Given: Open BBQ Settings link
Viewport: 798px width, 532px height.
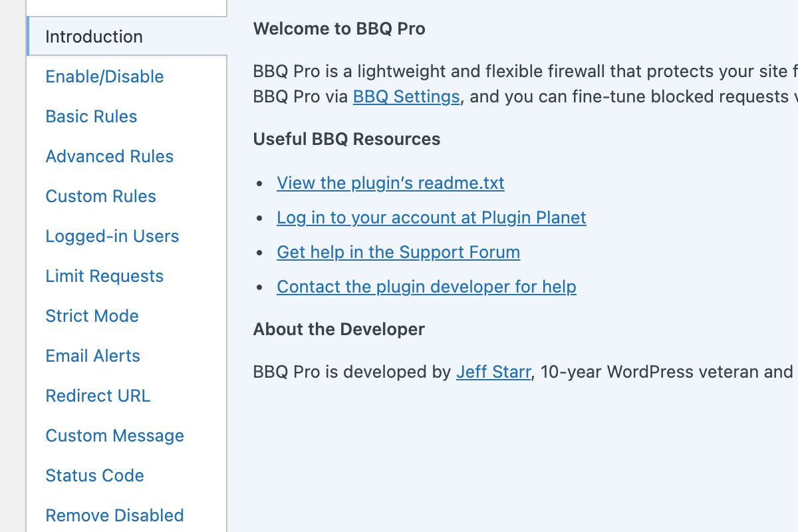Looking at the screenshot, I should click(406, 96).
